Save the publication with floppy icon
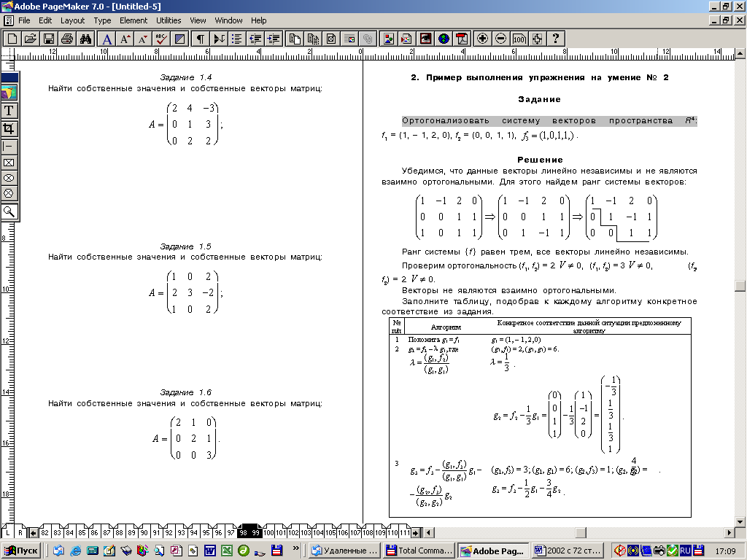This screenshot has width=747, height=560. [49, 39]
